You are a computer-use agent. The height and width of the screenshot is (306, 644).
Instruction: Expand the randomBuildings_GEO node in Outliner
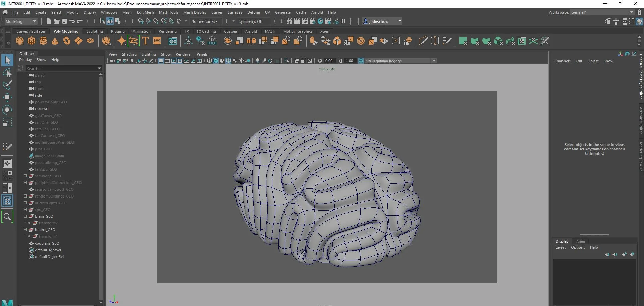pos(25,196)
